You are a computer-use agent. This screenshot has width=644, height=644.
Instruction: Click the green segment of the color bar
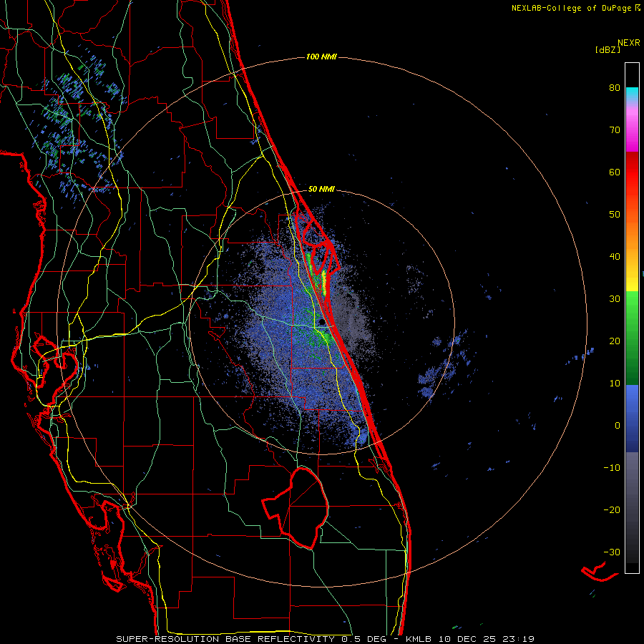pyautogui.click(x=632, y=338)
